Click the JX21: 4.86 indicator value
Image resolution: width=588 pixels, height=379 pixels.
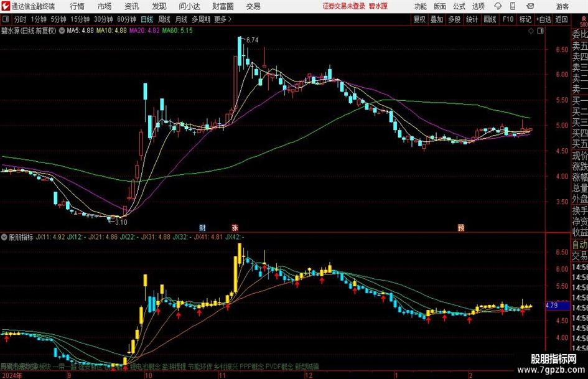pos(103,237)
